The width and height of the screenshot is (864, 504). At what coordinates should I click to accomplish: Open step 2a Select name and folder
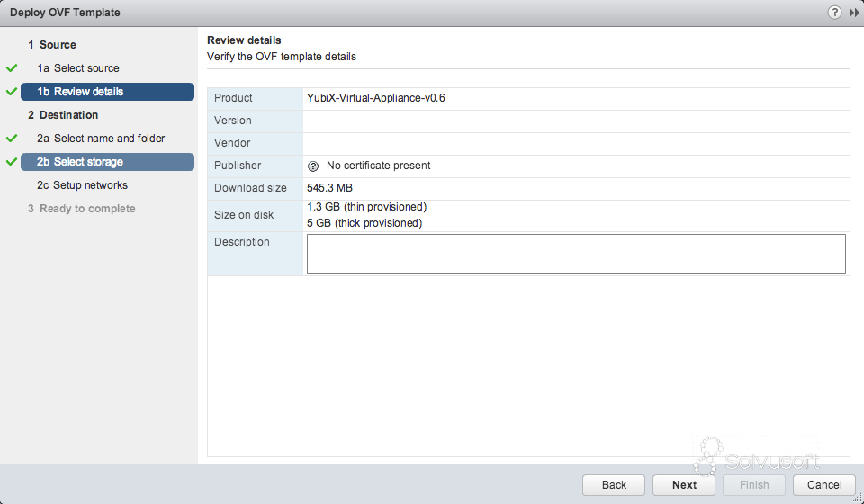tap(101, 139)
